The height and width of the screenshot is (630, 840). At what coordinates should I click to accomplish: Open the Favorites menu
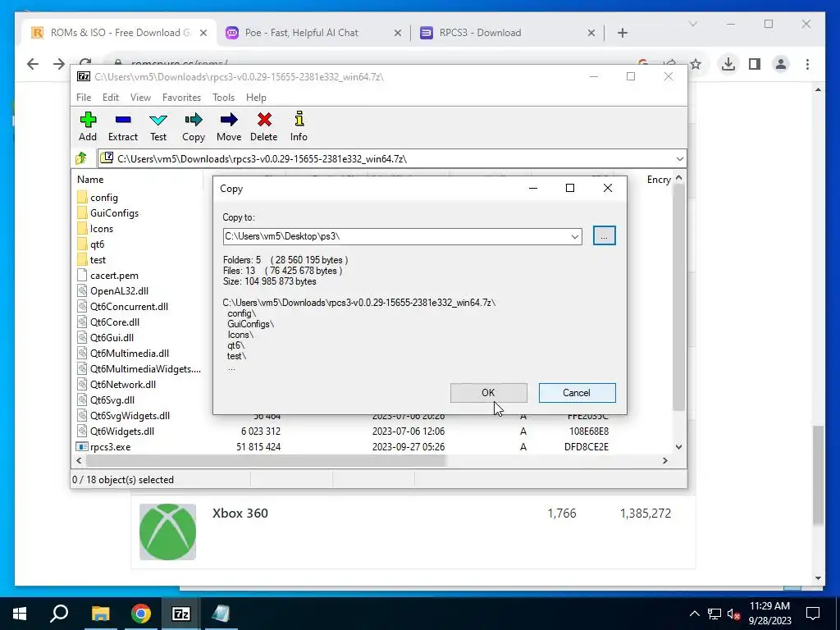click(x=181, y=97)
